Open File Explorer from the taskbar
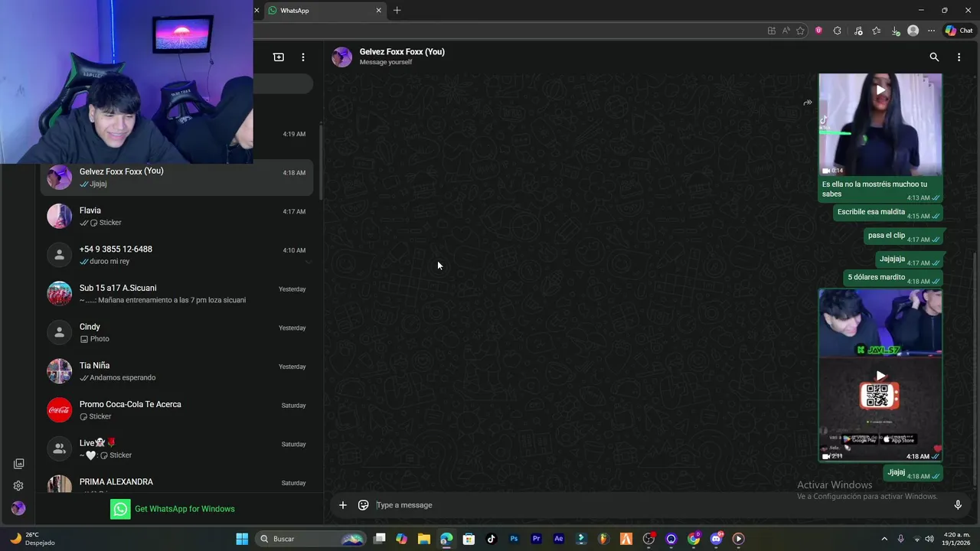Screen dimensions: 980x551 click(x=424, y=539)
